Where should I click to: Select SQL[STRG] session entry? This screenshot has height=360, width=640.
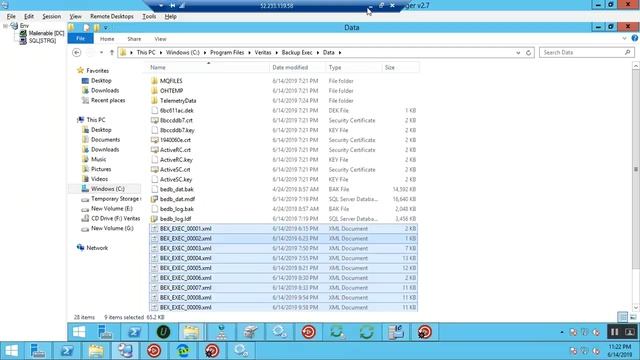point(38,40)
